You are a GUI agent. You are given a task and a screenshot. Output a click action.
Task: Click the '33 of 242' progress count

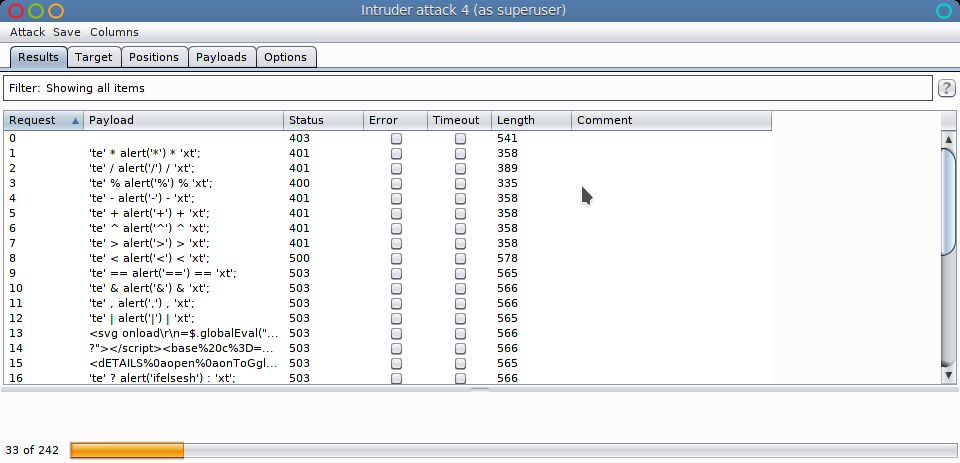coord(32,450)
